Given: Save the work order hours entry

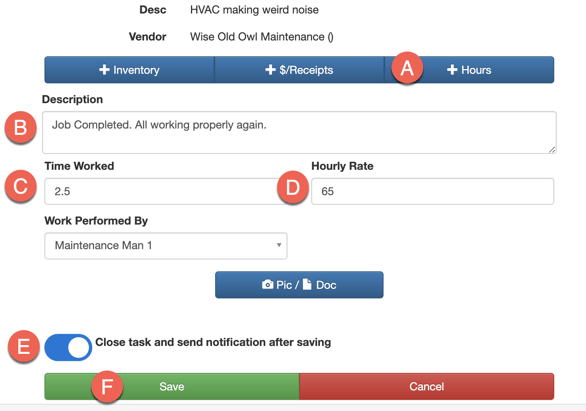Looking at the screenshot, I should pyautogui.click(x=172, y=386).
